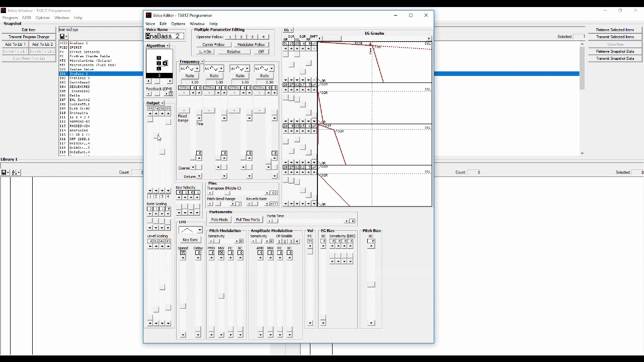The image size is (644, 362).
Task: Open the Main Window Help menu
Action: 78,18
